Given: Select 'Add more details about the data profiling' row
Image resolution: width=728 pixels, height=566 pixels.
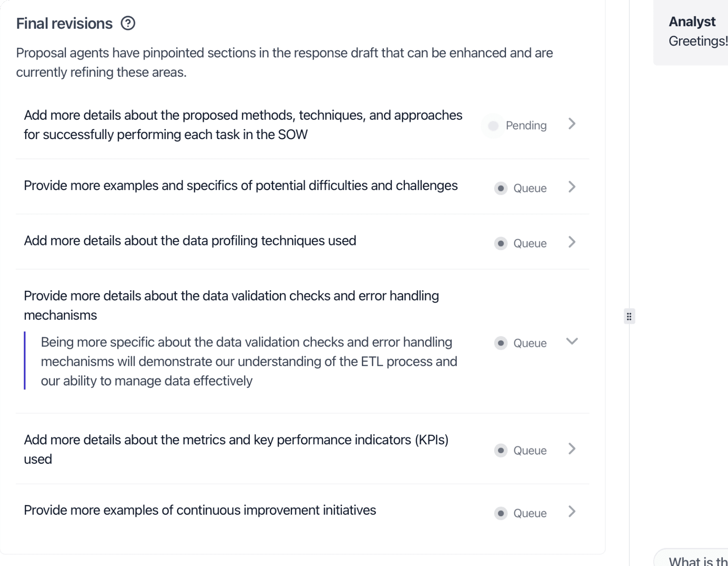Looking at the screenshot, I should pos(190,241).
